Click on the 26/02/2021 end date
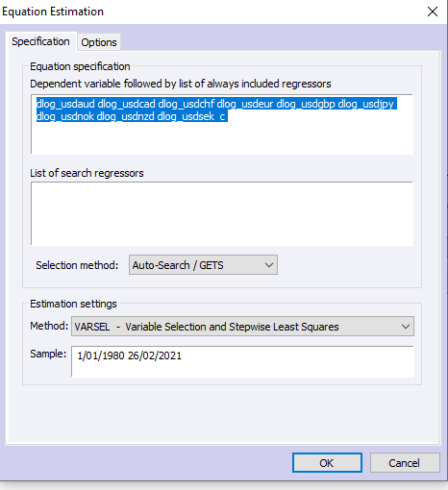Viewport: 448px width, 490px height. pyautogui.click(x=155, y=355)
